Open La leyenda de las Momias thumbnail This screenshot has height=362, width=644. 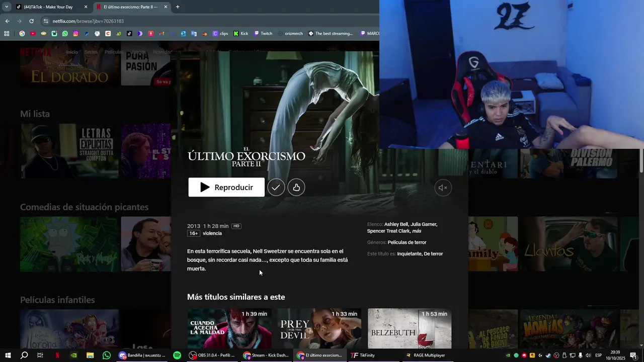[569, 329]
